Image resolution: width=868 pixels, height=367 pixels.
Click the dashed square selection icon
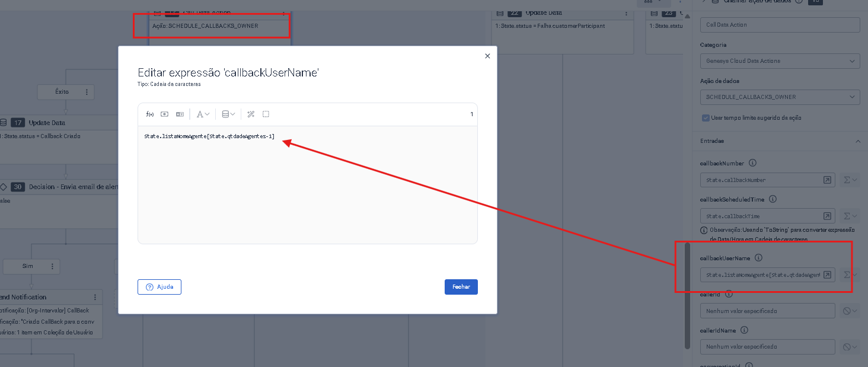click(x=266, y=114)
